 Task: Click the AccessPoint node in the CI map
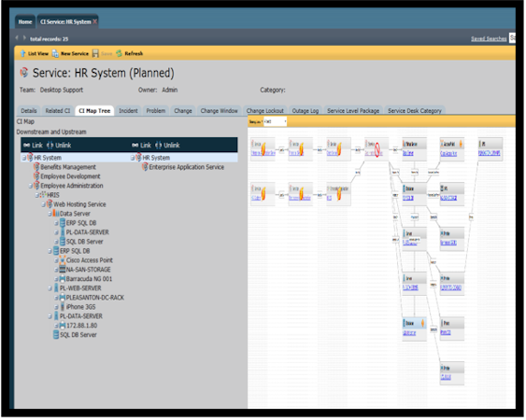(x=452, y=148)
